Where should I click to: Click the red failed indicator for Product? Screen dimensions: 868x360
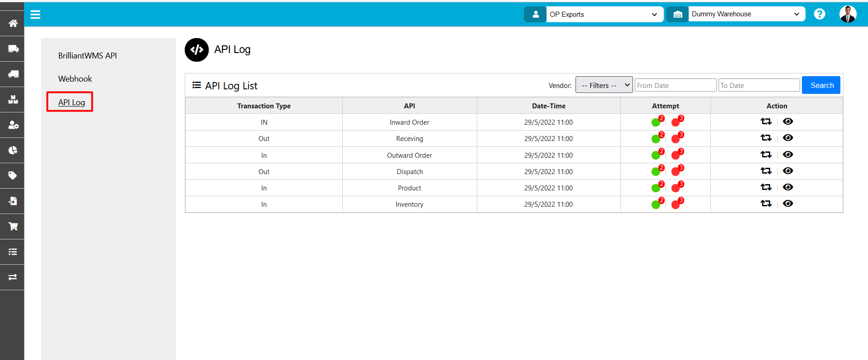pos(676,188)
